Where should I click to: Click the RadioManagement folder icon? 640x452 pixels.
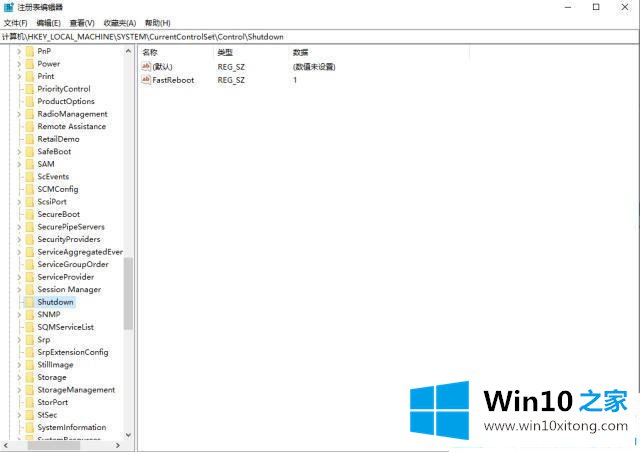pos(29,114)
